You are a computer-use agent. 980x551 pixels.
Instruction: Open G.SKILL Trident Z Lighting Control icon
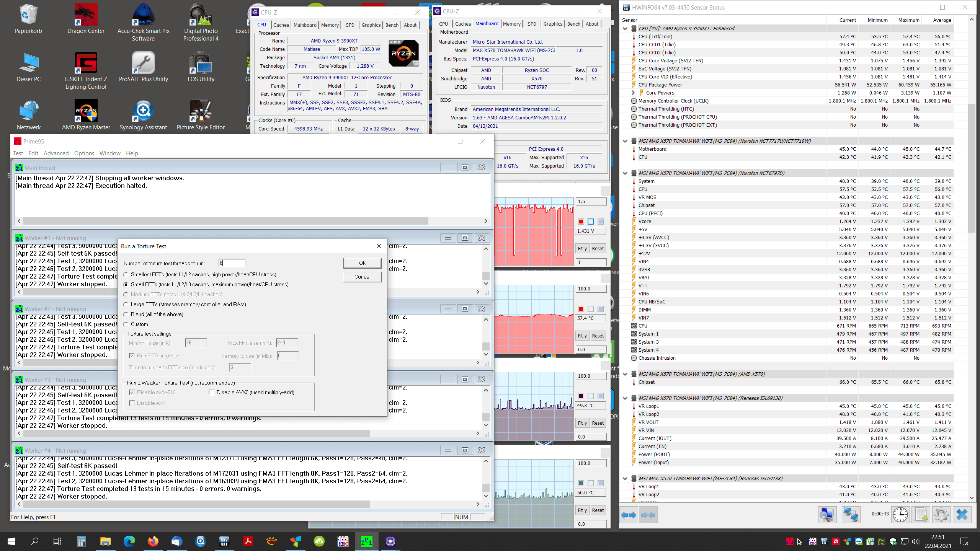point(86,71)
